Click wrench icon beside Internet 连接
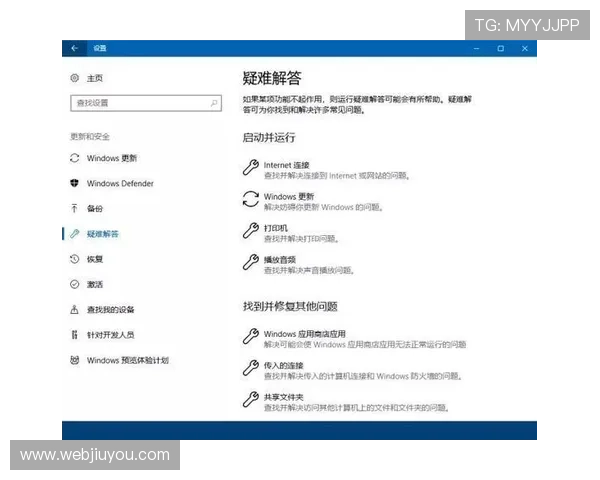This screenshot has height=480, width=600. point(251,167)
